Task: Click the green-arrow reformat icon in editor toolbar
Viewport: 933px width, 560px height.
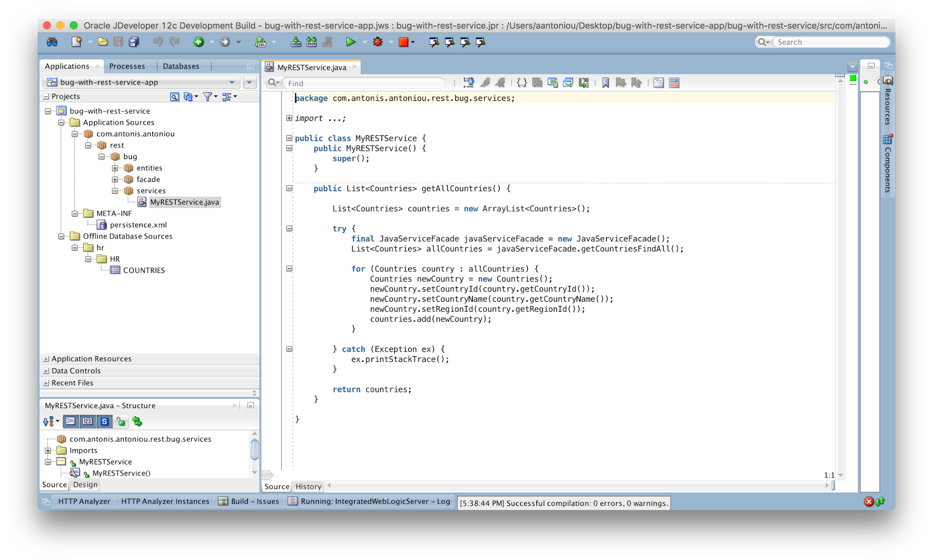Action: tap(584, 83)
